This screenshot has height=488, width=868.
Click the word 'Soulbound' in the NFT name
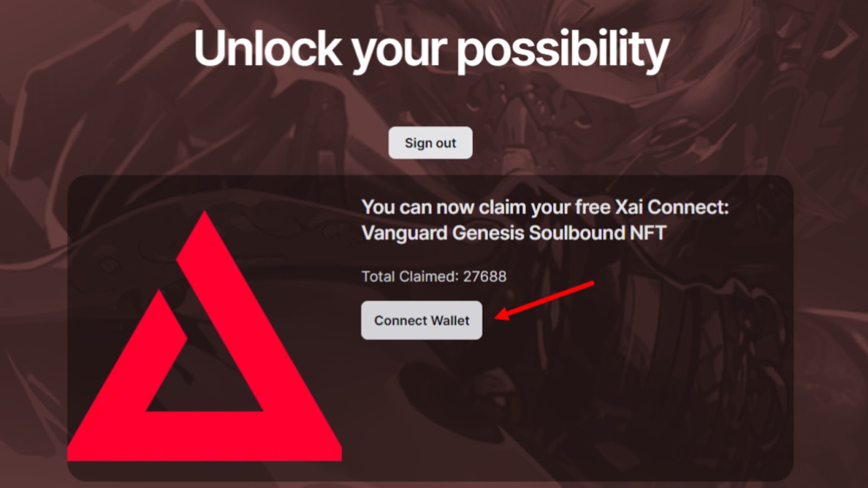(577, 233)
